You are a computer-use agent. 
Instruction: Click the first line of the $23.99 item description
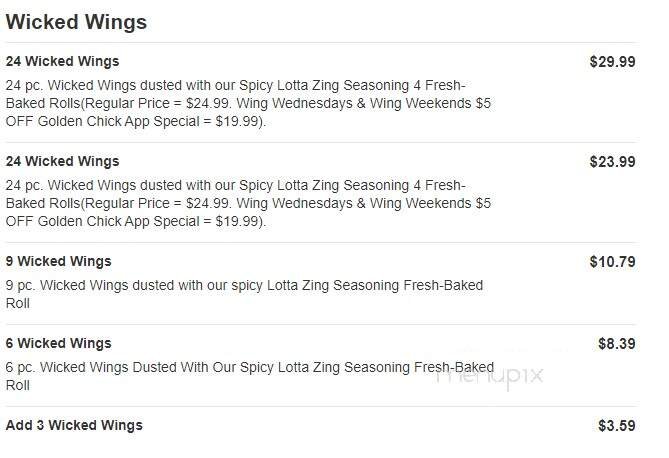click(236, 185)
